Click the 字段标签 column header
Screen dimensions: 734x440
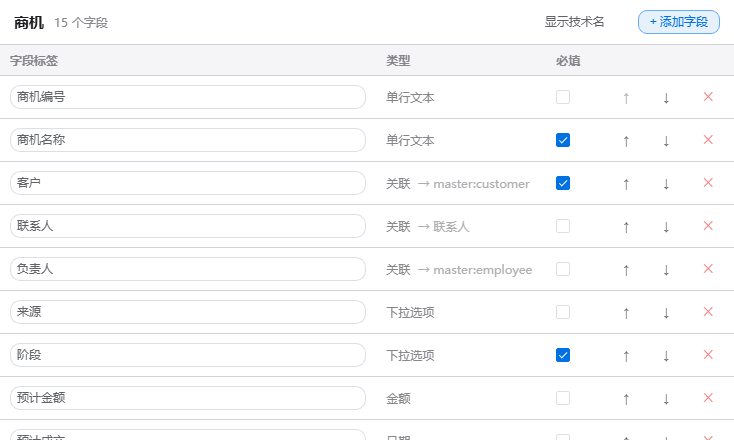click(x=34, y=61)
